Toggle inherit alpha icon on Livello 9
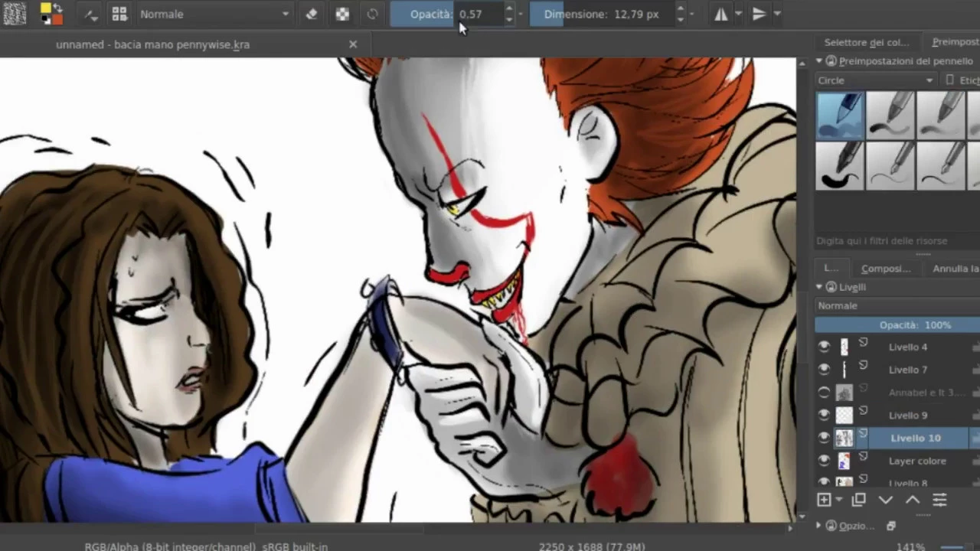 [x=864, y=412]
